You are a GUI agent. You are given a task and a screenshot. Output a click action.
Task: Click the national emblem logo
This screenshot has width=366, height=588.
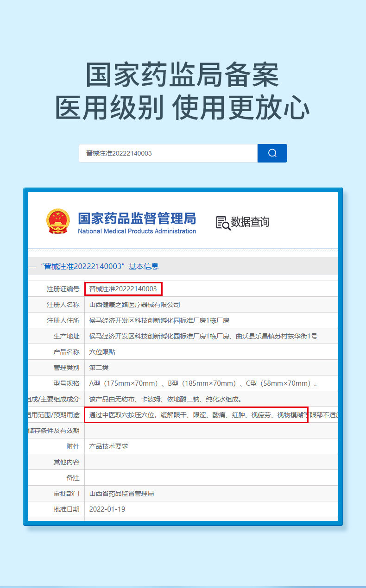pos(58,221)
